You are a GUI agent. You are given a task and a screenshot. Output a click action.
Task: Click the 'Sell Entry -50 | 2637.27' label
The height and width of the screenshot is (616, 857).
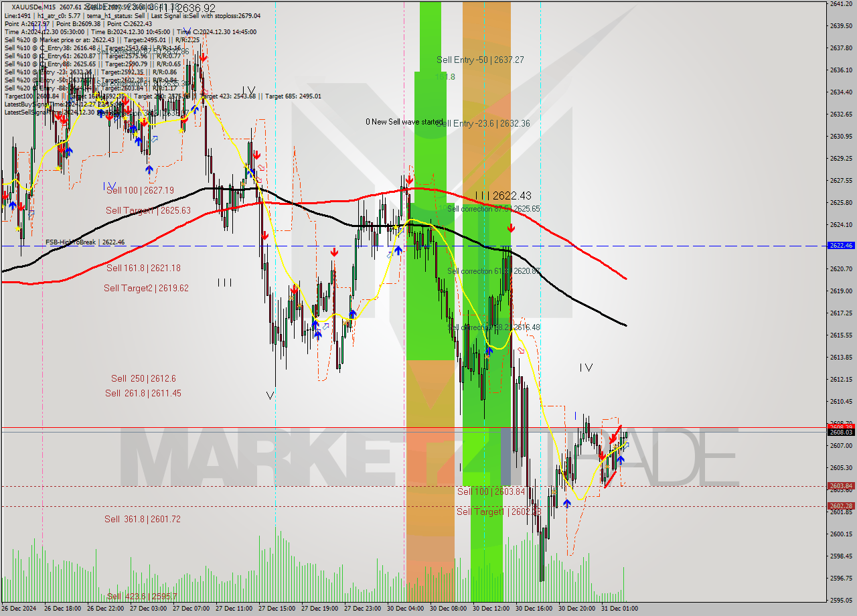480,60
